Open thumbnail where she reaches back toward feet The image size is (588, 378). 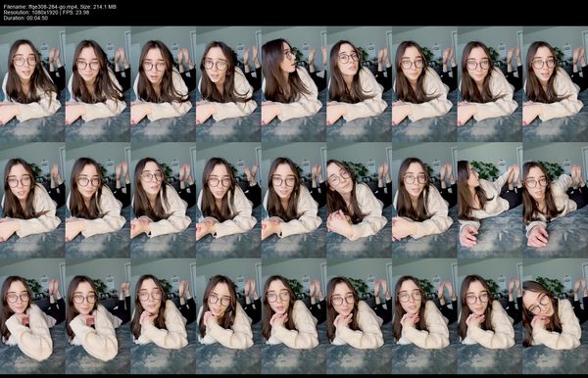pyautogui.click(x=490, y=201)
